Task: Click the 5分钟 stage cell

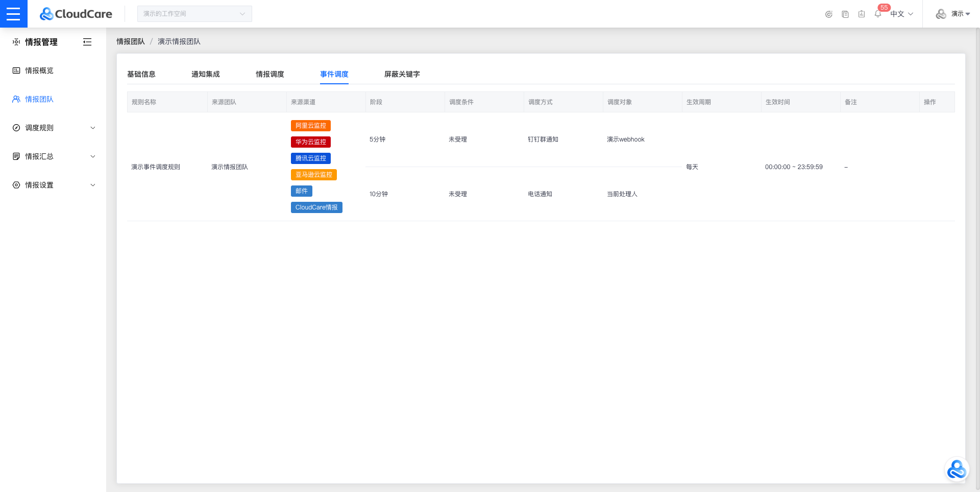Action: (x=378, y=139)
